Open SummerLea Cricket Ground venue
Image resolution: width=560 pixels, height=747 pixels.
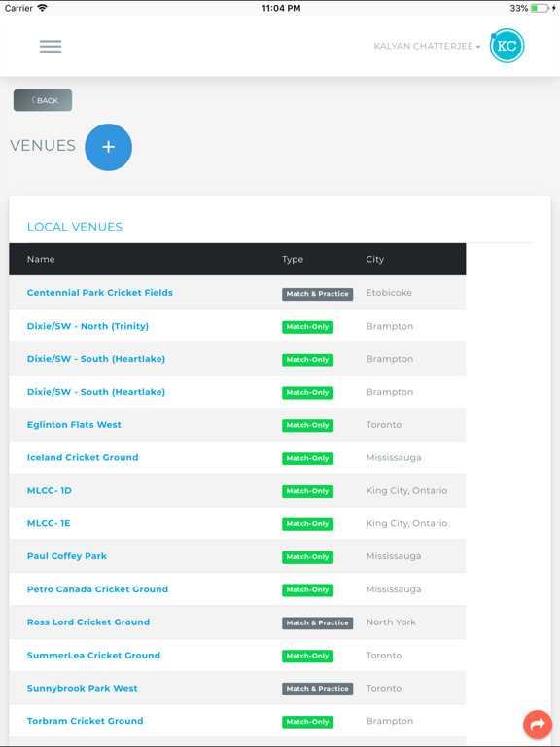coord(93,655)
